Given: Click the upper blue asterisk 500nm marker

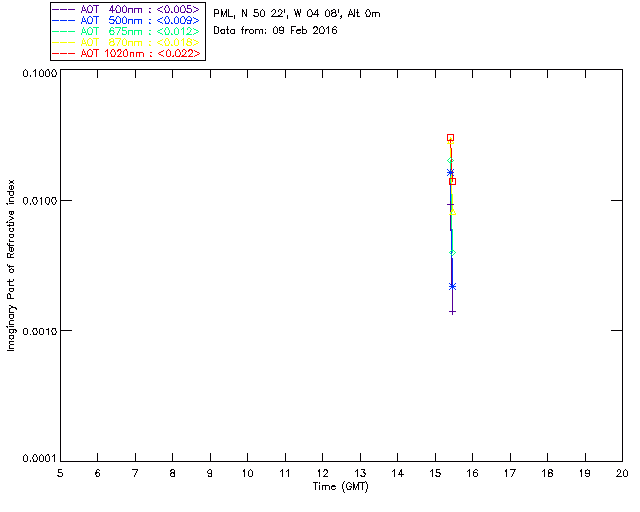Looking at the screenshot, I should pos(450,173).
